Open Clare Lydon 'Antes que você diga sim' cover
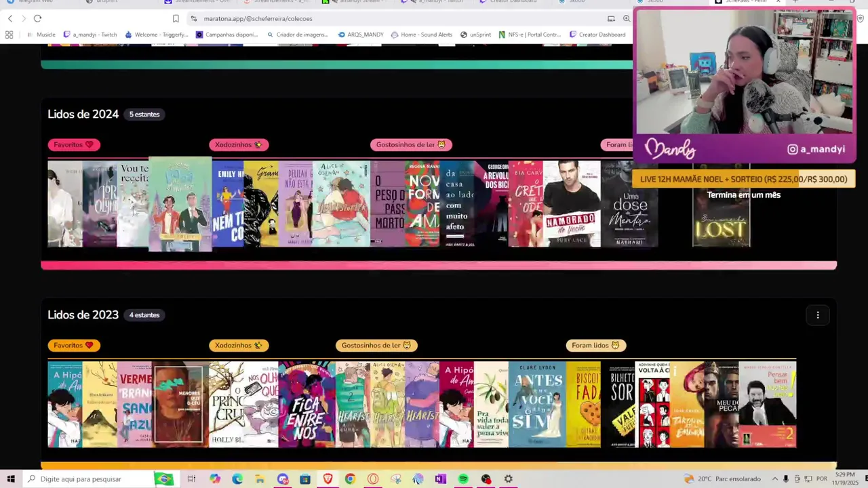This screenshot has height=488, width=868. (537, 404)
